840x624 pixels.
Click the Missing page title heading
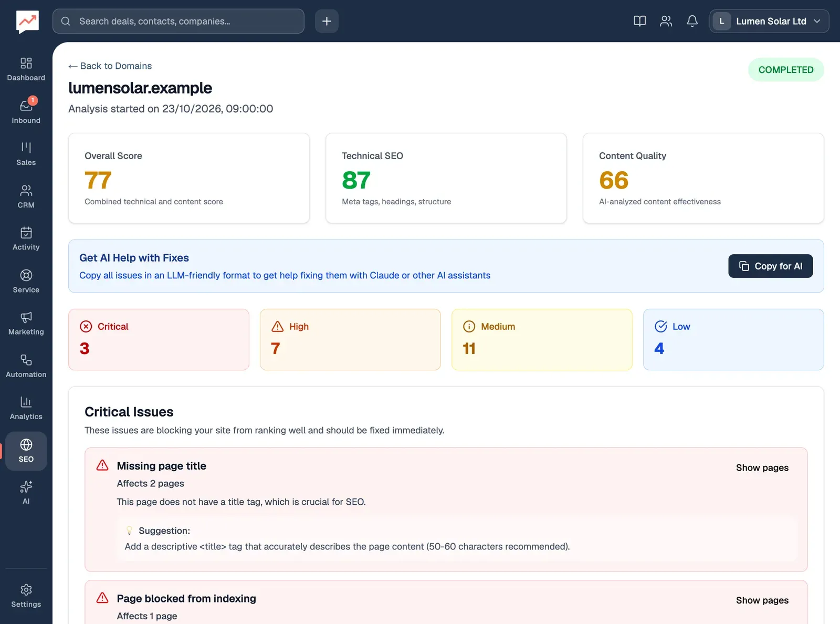pyautogui.click(x=162, y=466)
